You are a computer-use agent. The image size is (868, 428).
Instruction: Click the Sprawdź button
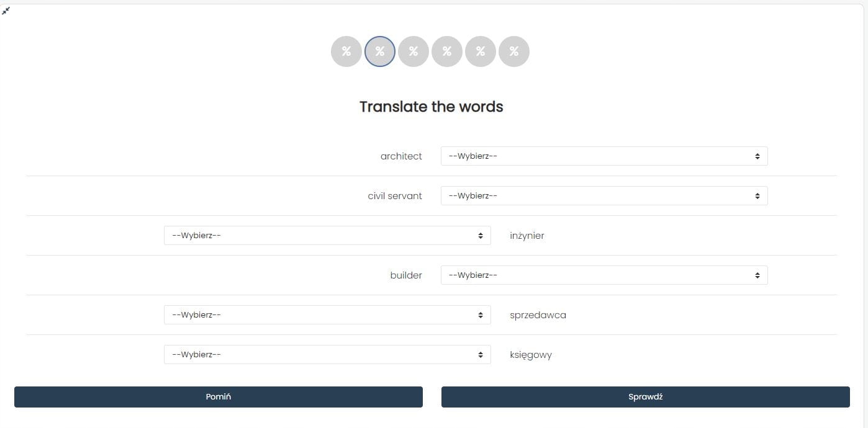click(x=645, y=397)
